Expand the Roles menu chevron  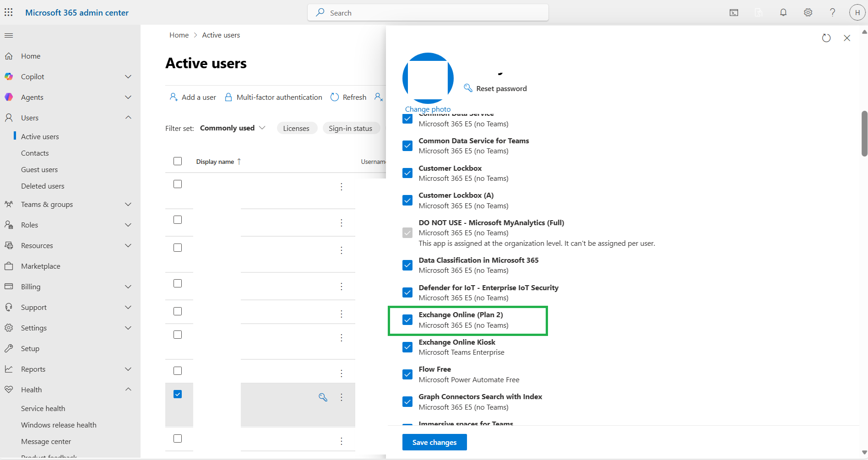(x=128, y=225)
